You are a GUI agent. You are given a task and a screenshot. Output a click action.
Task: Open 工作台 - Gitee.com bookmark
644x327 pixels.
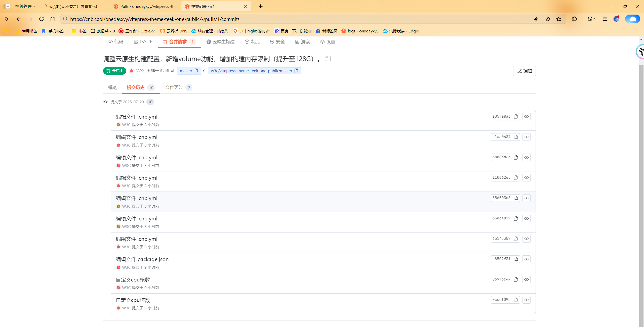[137, 31]
